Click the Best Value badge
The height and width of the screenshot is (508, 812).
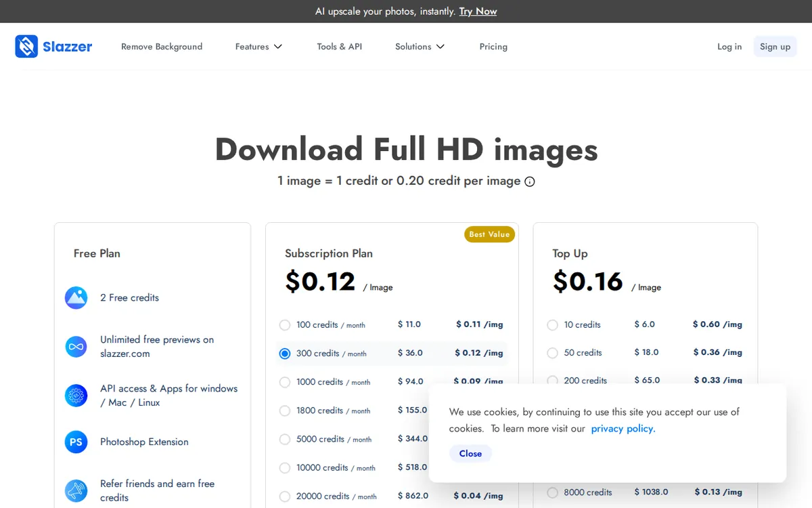pyautogui.click(x=489, y=234)
